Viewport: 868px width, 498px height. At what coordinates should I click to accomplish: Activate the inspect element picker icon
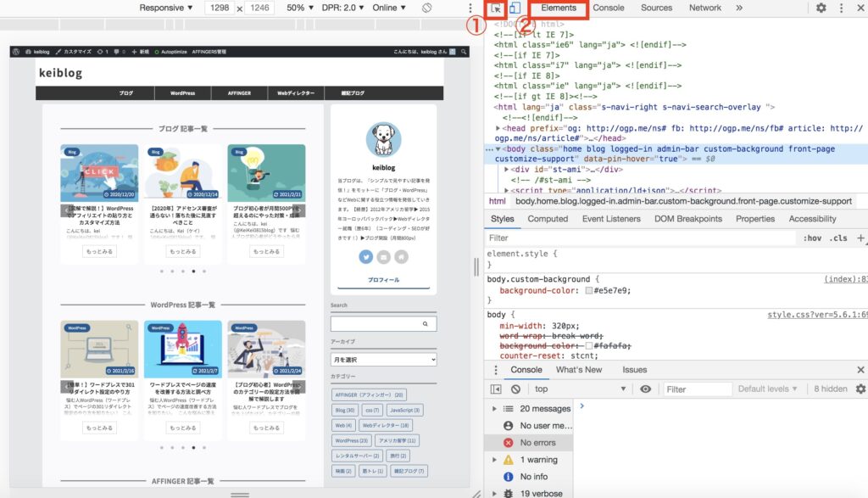496,8
